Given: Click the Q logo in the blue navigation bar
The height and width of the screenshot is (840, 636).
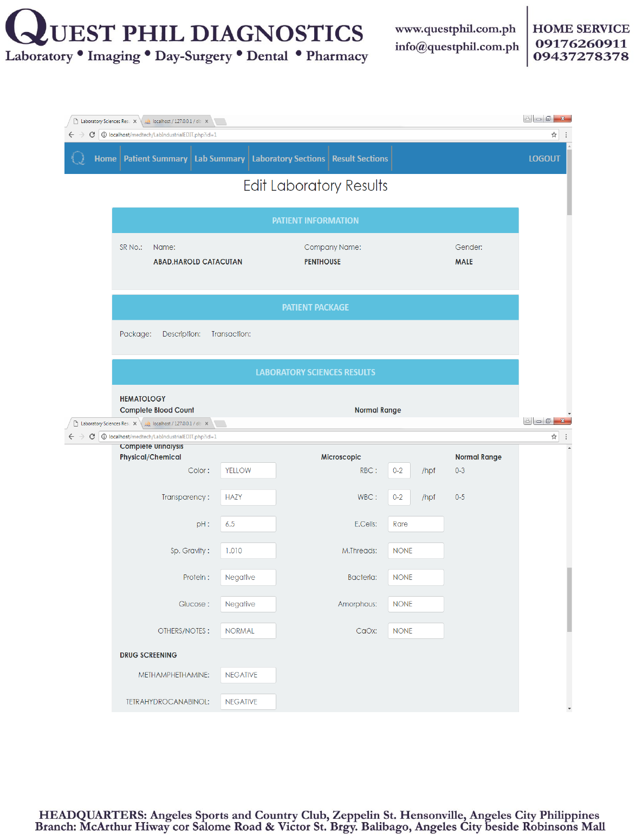Looking at the screenshot, I should 79,158.
